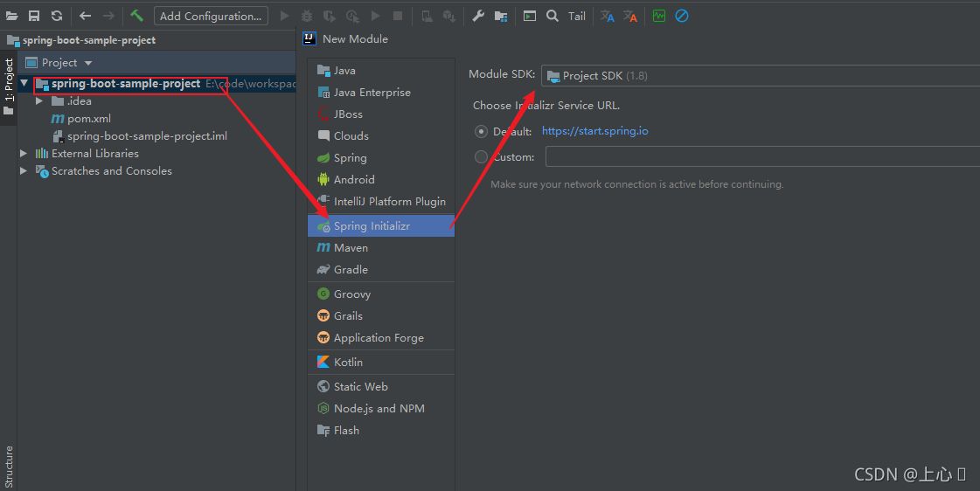Select Spring module type
This screenshot has height=491, width=980.
coord(381,158)
